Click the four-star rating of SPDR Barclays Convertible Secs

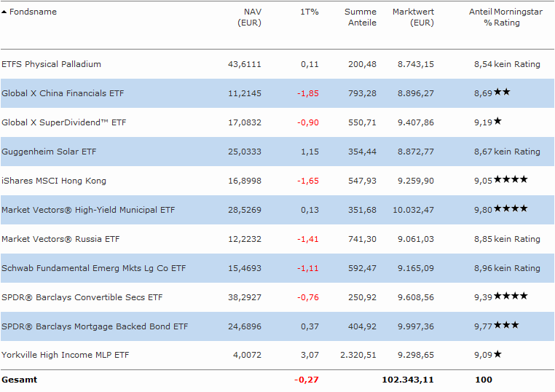click(511, 297)
